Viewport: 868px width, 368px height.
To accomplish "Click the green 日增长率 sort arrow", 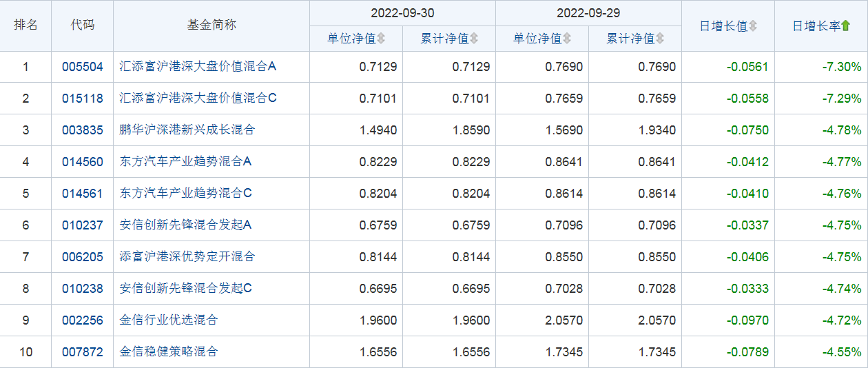I will click(x=846, y=25).
